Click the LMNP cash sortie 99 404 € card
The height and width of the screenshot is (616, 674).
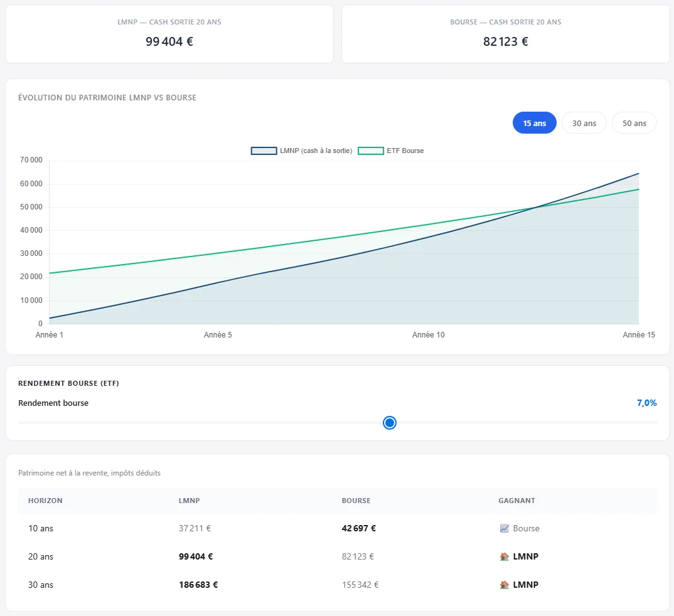[169, 34]
